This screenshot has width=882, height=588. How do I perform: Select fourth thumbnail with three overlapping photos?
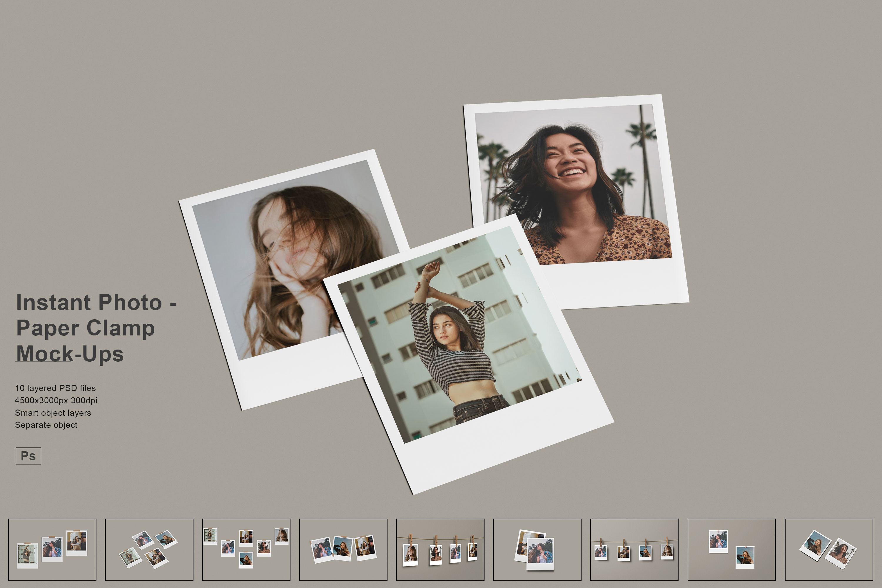tap(343, 549)
